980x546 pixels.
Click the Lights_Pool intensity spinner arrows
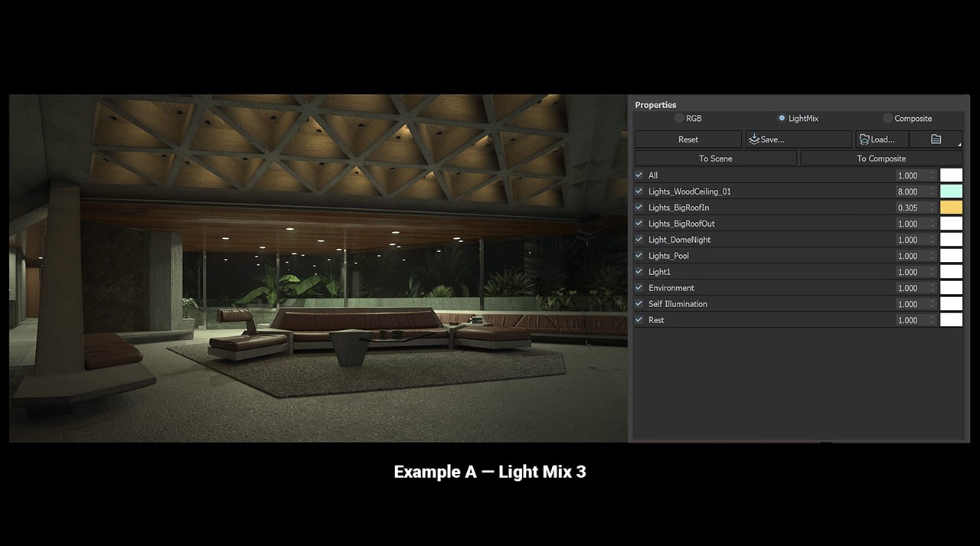pyautogui.click(x=933, y=256)
